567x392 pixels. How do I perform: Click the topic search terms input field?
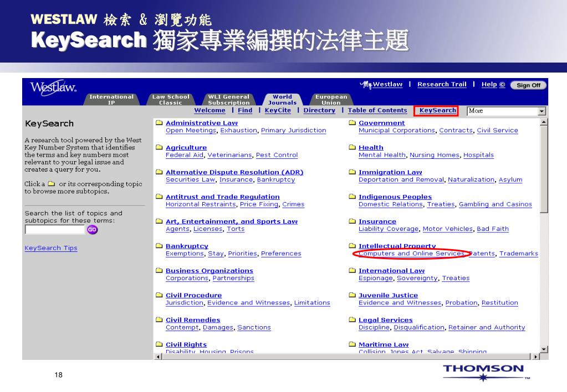tap(55, 229)
